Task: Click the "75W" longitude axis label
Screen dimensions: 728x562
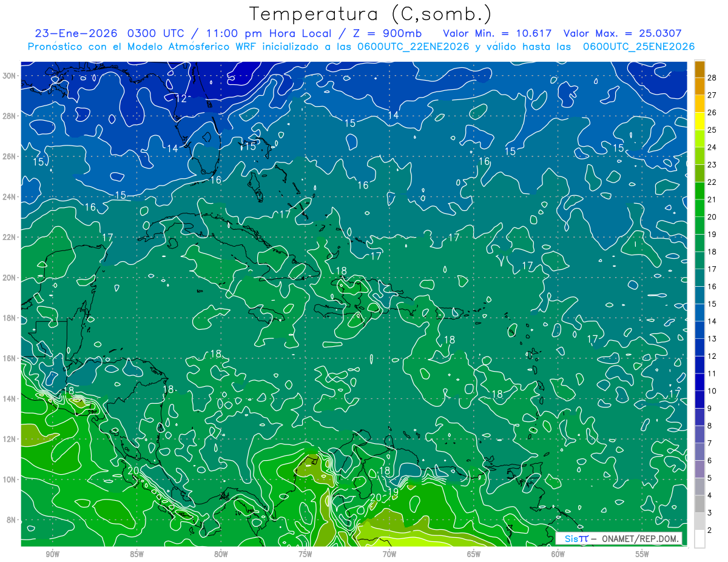Action: click(x=305, y=555)
